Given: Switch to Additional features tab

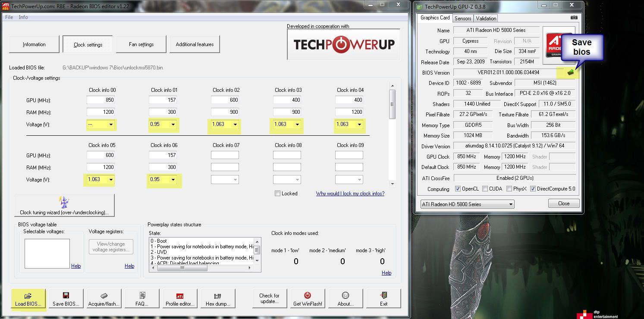Looking at the screenshot, I should pyautogui.click(x=195, y=44).
